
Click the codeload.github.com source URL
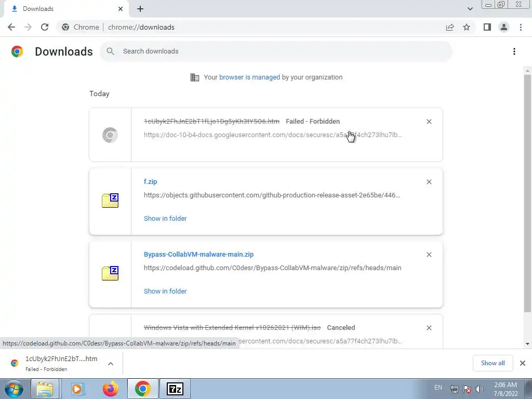tap(272, 268)
